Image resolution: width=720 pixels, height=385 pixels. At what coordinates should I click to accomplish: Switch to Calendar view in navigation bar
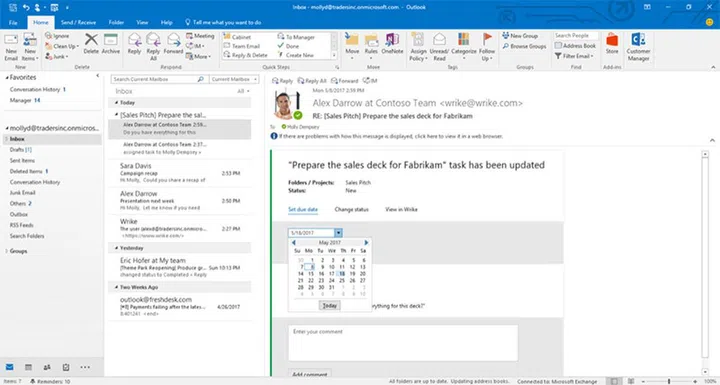pos(28,367)
